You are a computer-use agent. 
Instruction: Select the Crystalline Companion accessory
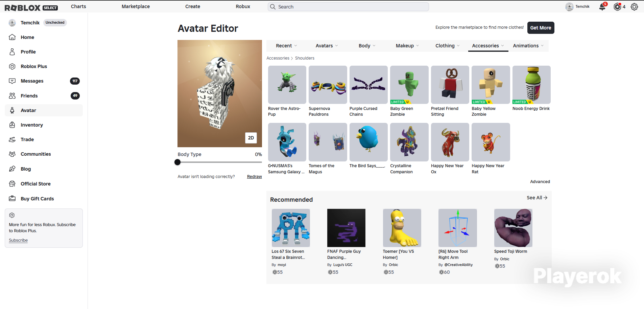pos(409,142)
